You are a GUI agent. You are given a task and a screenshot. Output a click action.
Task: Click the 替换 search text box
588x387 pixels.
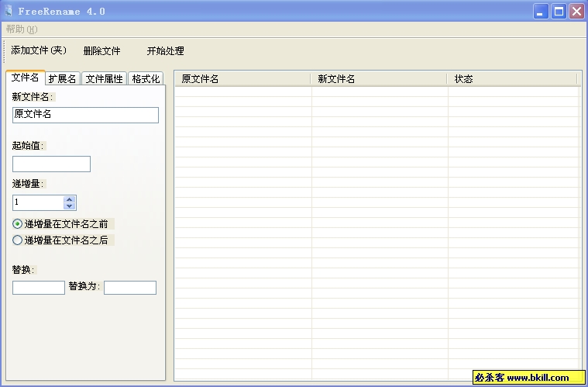39,288
